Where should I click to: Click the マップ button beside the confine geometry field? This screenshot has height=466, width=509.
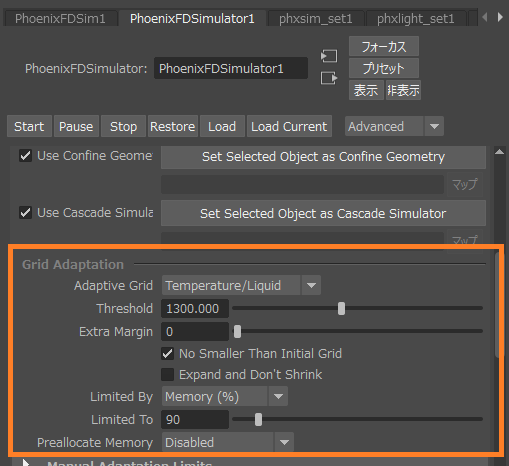(465, 184)
